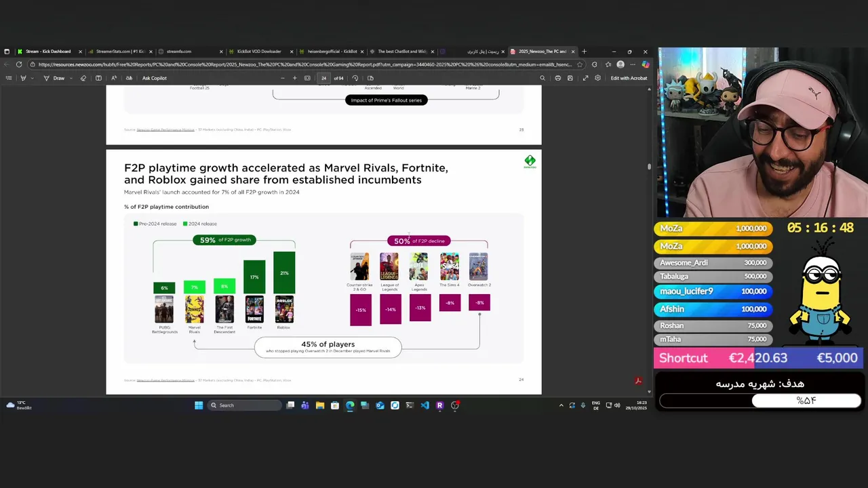Image resolution: width=868 pixels, height=488 pixels.
Task: Open browser extensions button
Action: tap(595, 64)
